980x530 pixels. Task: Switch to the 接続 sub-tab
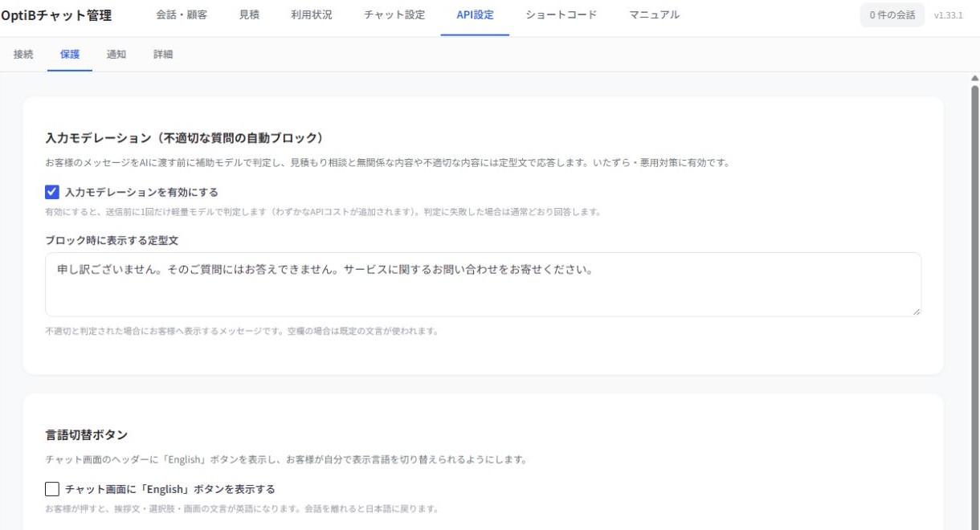23,55
